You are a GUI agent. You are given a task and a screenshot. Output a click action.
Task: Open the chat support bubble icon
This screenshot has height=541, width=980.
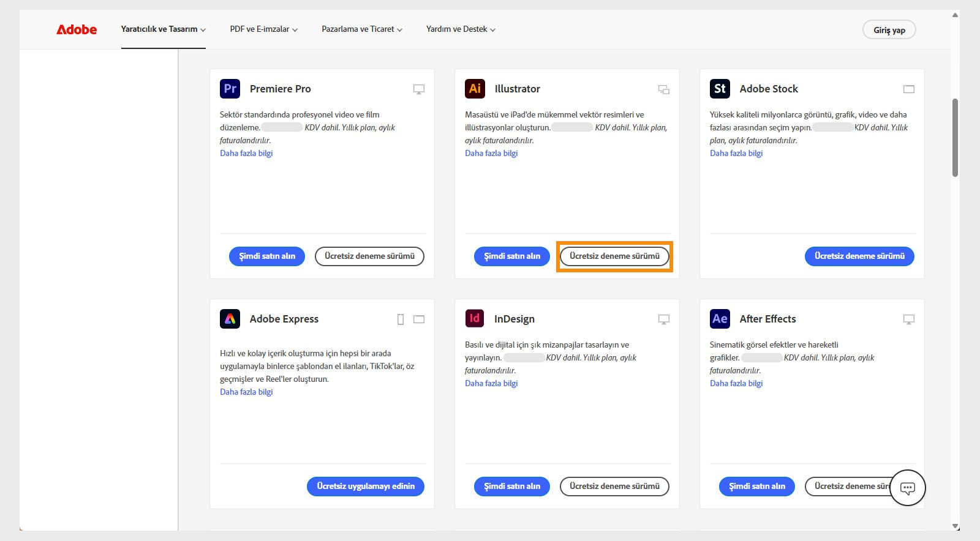907,488
